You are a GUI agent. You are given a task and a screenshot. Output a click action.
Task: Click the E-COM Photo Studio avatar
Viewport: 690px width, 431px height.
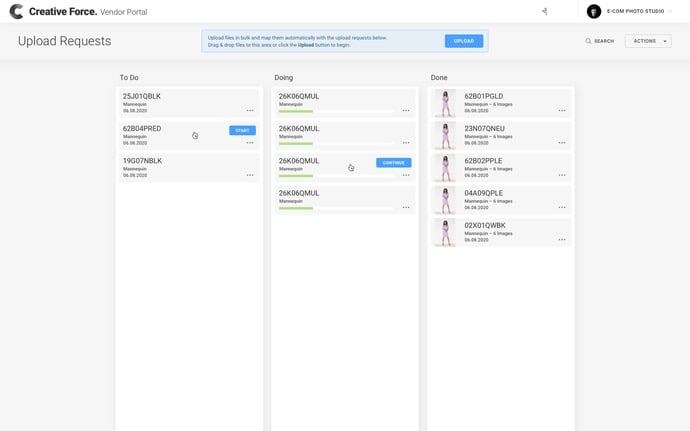pyautogui.click(x=594, y=12)
